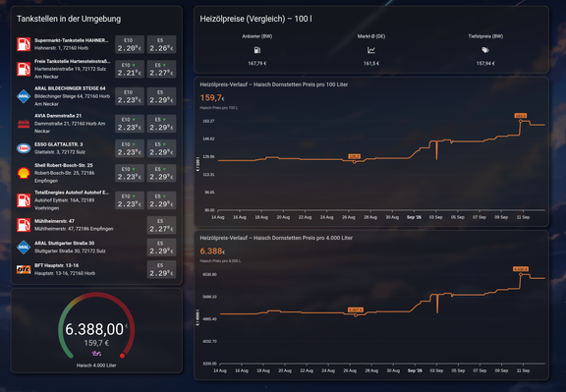Select E10 tile for ARAL Bildechinger Steige
Screen dimensions: 566x392
click(130, 96)
